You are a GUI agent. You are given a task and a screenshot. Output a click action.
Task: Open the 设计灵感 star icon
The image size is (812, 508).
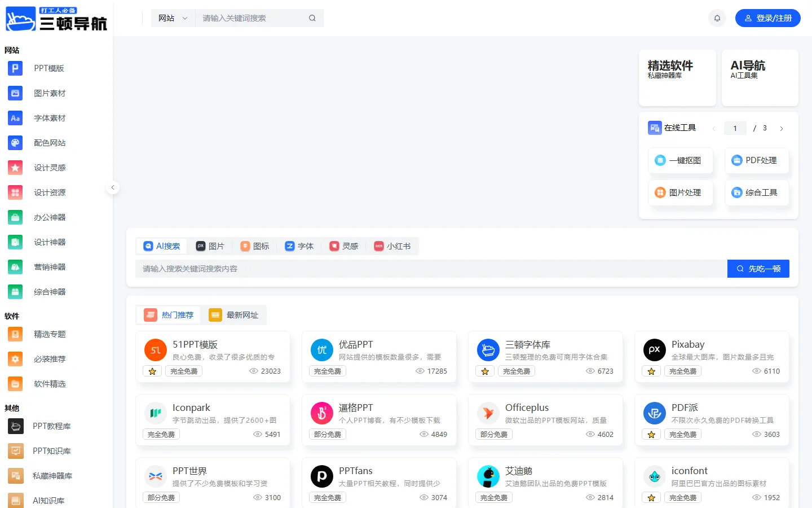click(15, 168)
